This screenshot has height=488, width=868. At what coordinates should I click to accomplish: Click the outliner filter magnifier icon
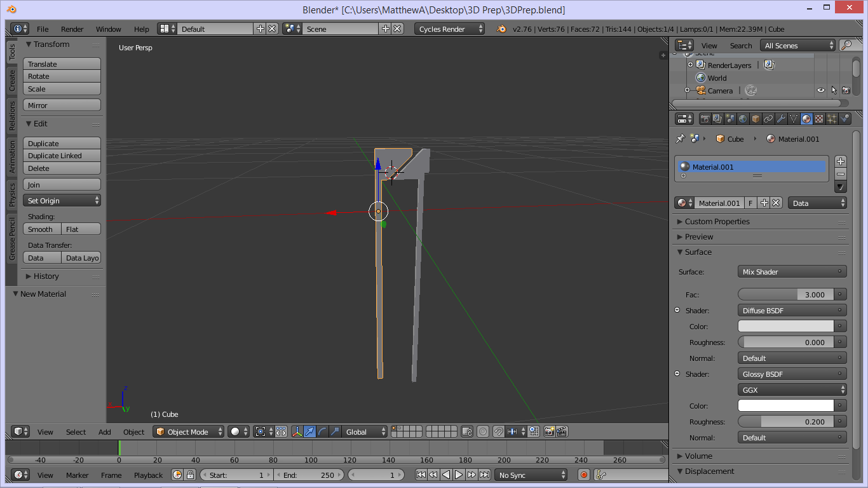tap(846, 45)
